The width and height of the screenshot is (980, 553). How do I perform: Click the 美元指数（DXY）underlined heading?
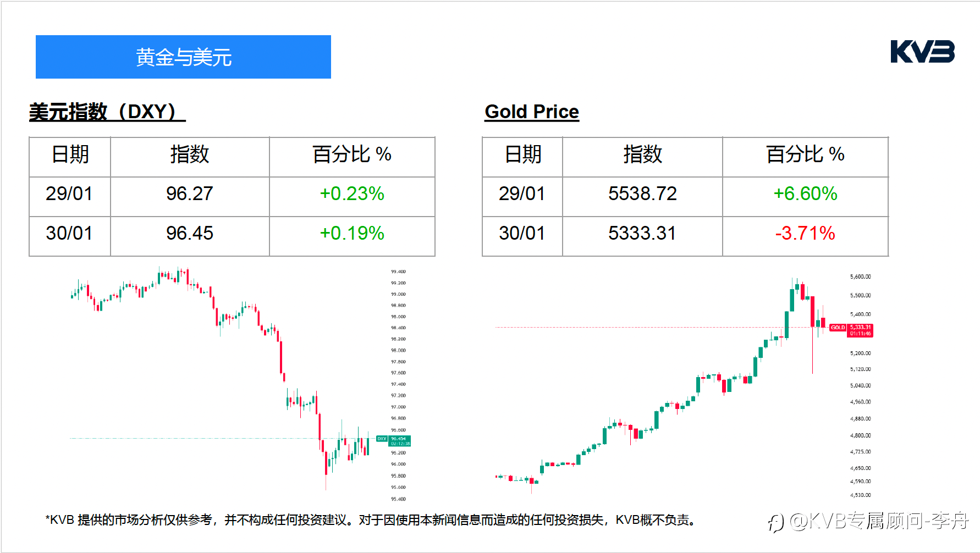click(x=107, y=112)
